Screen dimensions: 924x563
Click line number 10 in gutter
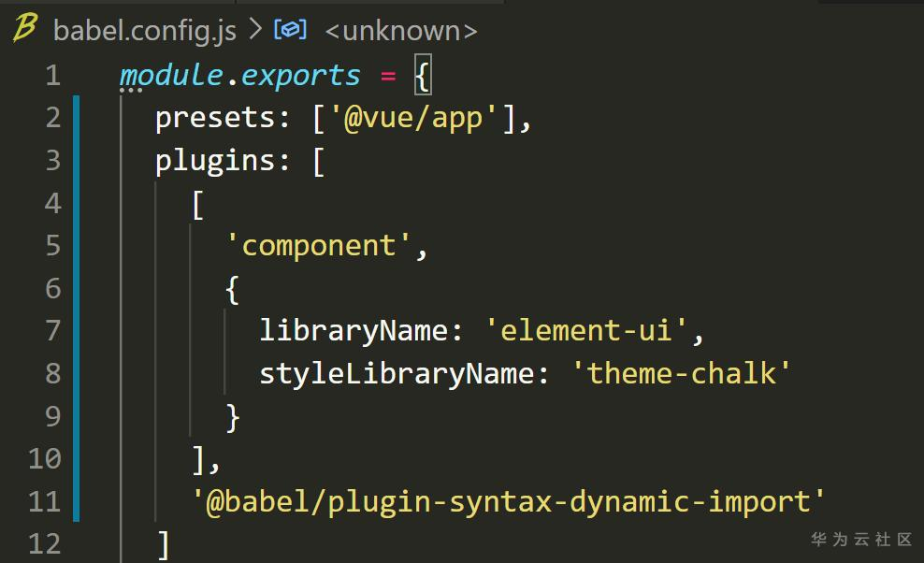(x=45, y=458)
